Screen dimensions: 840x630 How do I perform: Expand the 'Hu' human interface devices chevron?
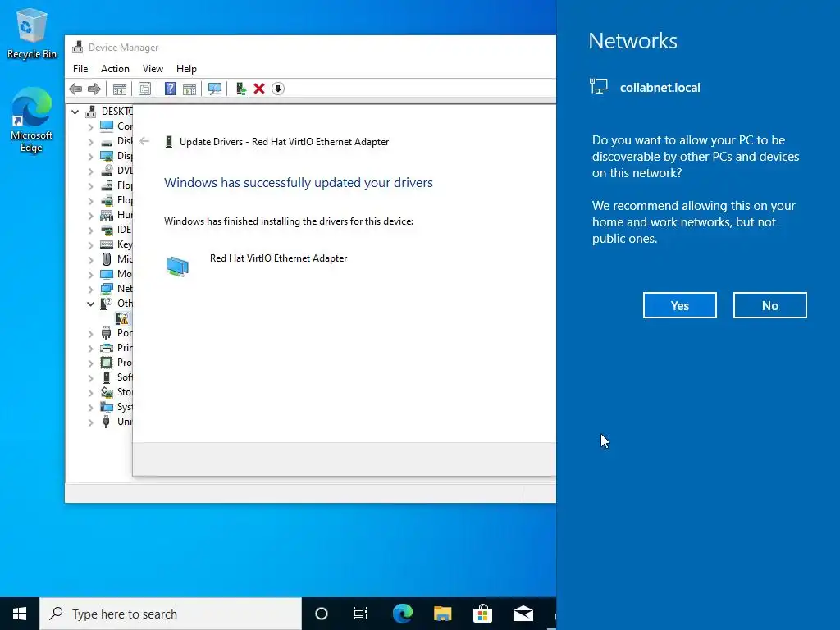90,216
